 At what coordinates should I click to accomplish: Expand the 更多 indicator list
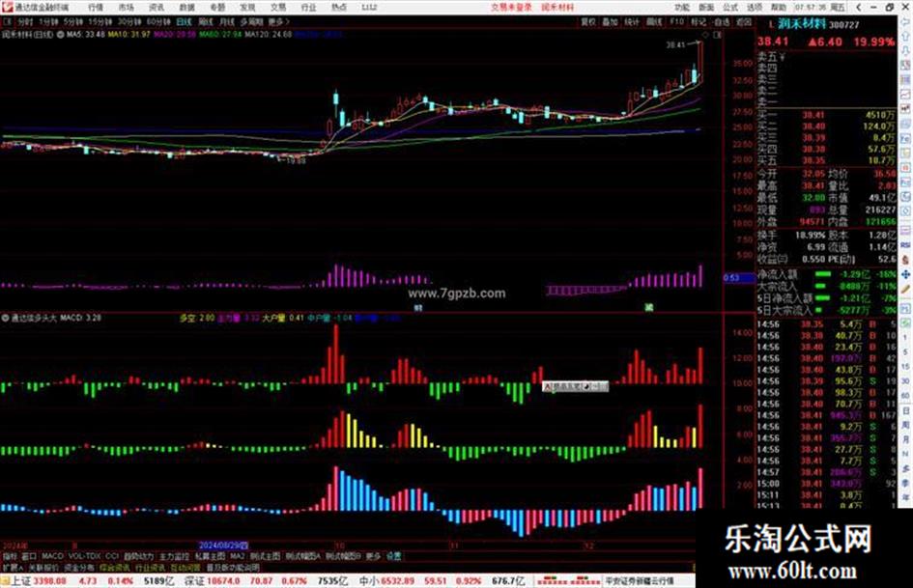[373, 556]
